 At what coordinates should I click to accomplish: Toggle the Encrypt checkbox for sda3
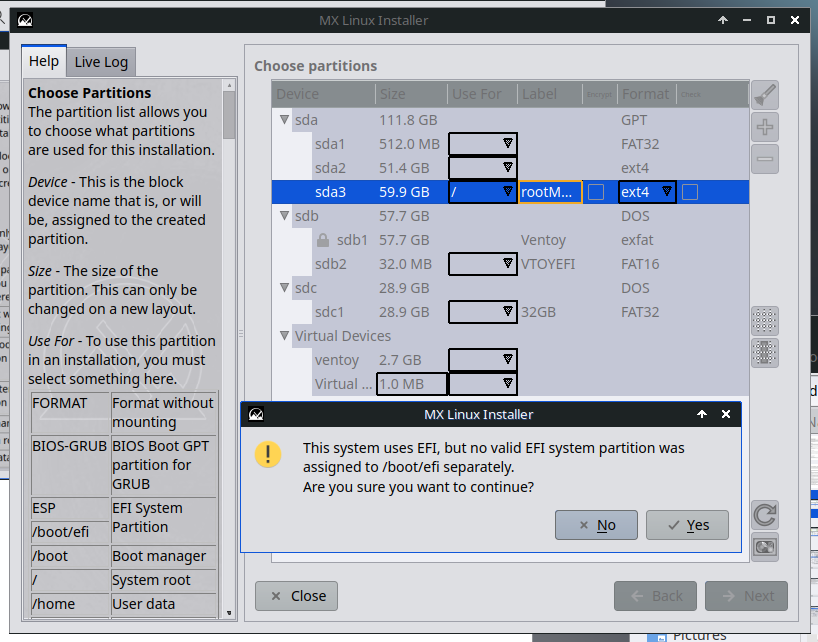pyautogui.click(x=596, y=192)
